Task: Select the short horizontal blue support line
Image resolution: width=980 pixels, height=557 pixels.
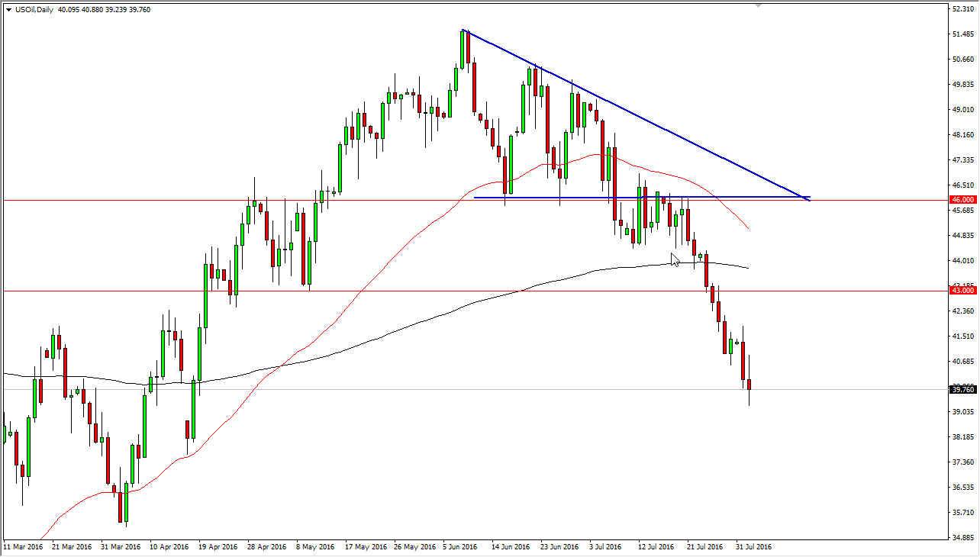Action: coord(641,198)
